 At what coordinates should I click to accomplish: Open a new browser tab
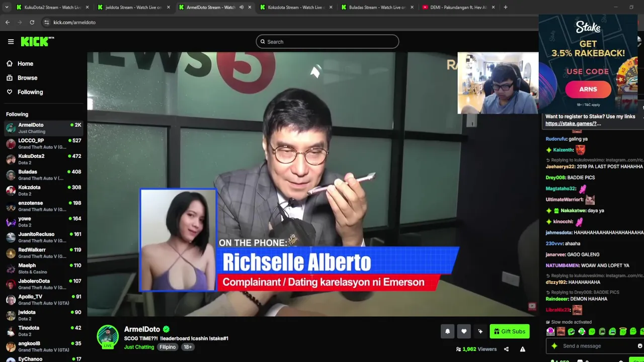505,7
